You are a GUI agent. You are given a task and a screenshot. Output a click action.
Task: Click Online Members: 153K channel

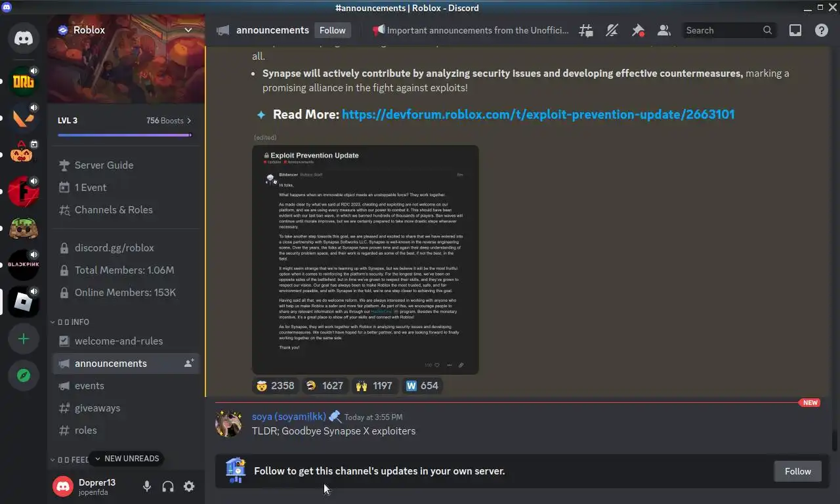pos(126,293)
